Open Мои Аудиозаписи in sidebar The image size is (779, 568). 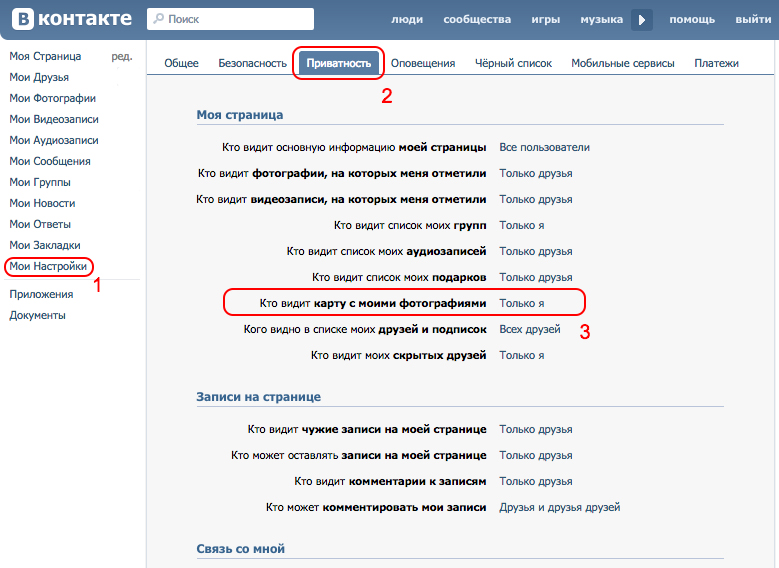click(54, 140)
